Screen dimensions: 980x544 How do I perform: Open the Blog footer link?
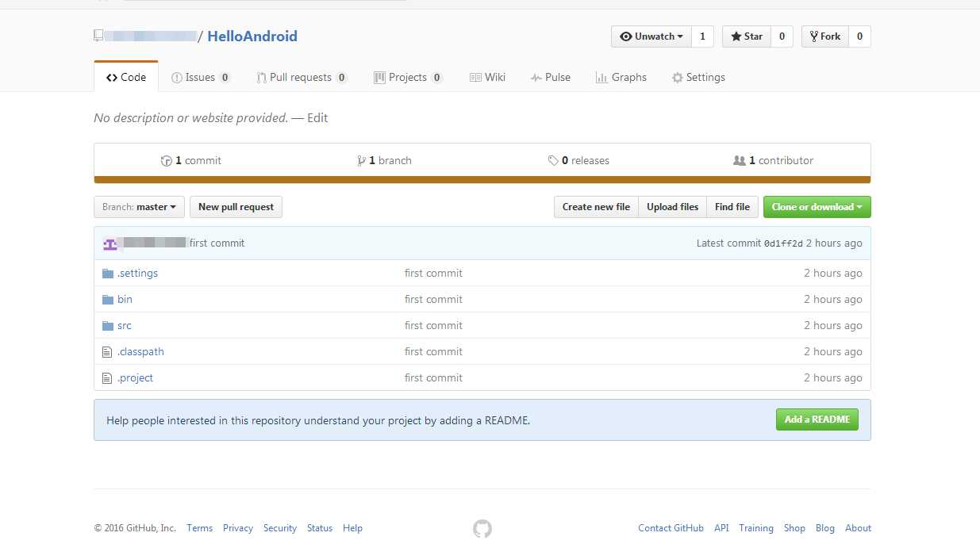click(x=825, y=528)
